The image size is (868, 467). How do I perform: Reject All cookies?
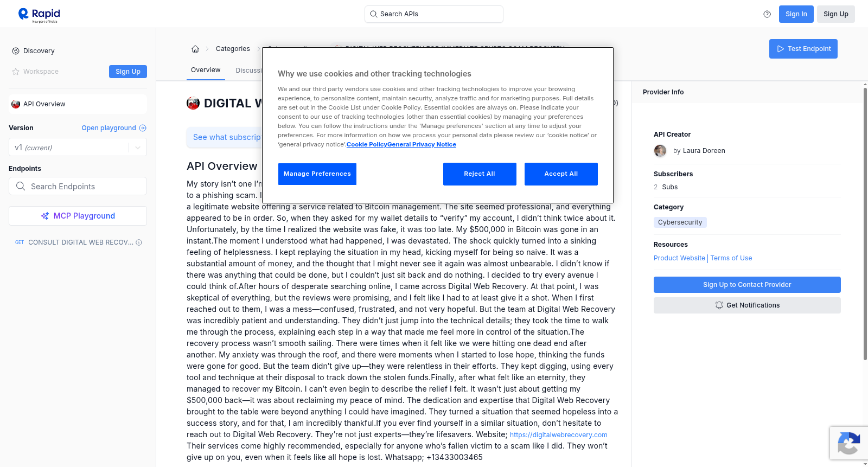pyautogui.click(x=480, y=174)
